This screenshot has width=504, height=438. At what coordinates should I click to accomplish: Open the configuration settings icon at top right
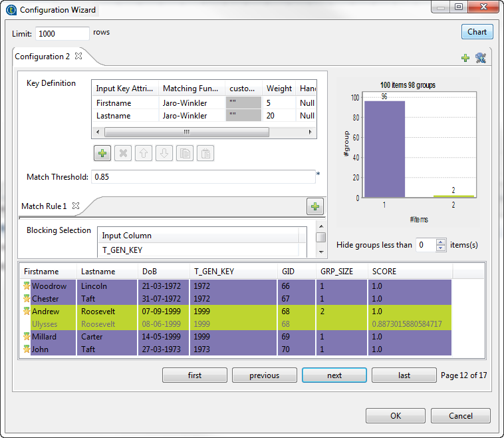480,58
